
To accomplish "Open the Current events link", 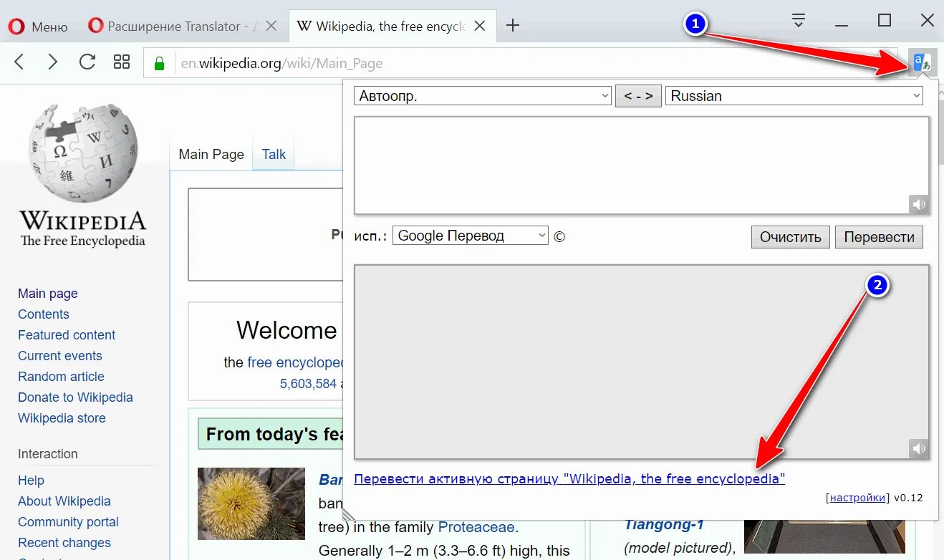I will (x=60, y=356).
